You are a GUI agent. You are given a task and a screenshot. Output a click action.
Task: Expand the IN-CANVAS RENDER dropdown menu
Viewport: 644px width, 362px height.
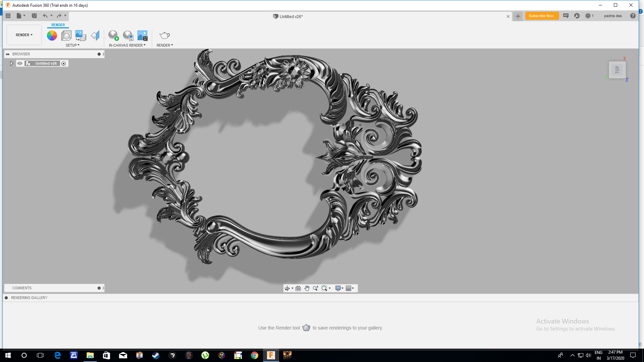(x=127, y=45)
